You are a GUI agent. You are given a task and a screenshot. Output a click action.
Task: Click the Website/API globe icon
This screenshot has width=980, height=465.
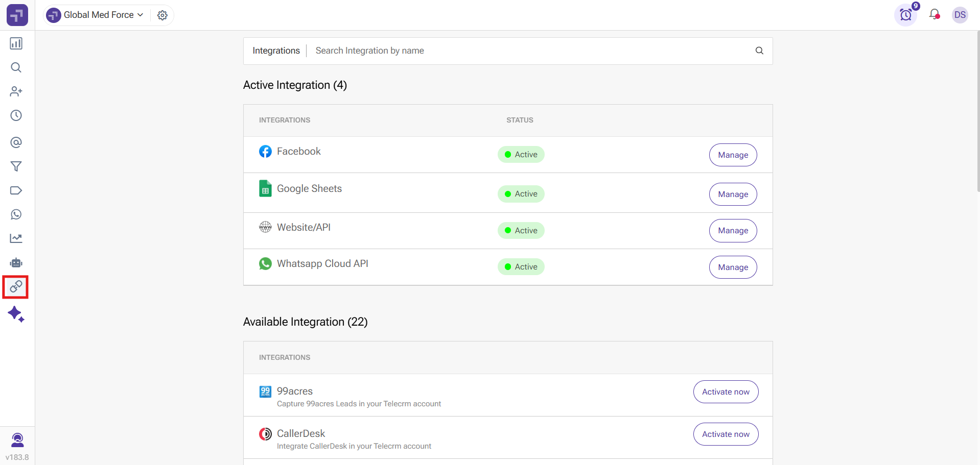pyautogui.click(x=265, y=227)
